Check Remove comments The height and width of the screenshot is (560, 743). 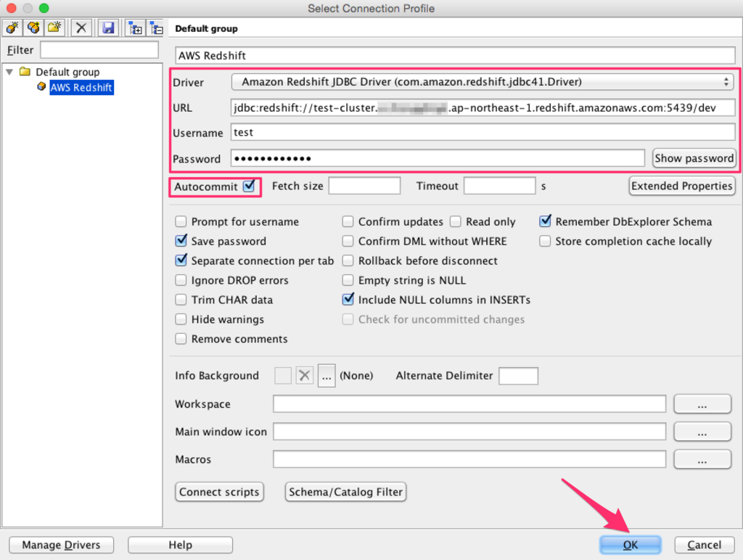[x=181, y=339]
